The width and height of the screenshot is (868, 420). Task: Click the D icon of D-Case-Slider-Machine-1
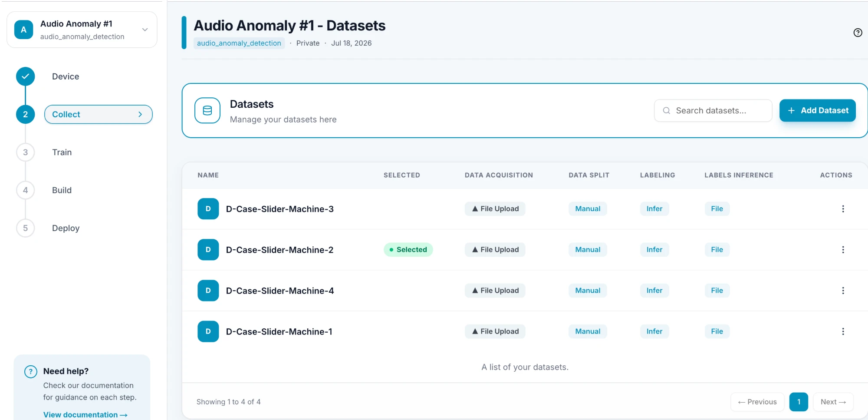[x=208, y=331]
